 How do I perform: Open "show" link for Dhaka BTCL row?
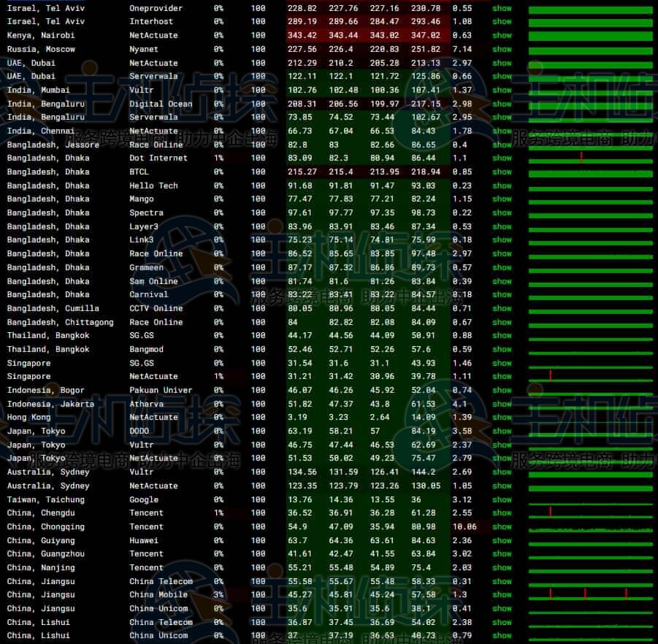502,172
